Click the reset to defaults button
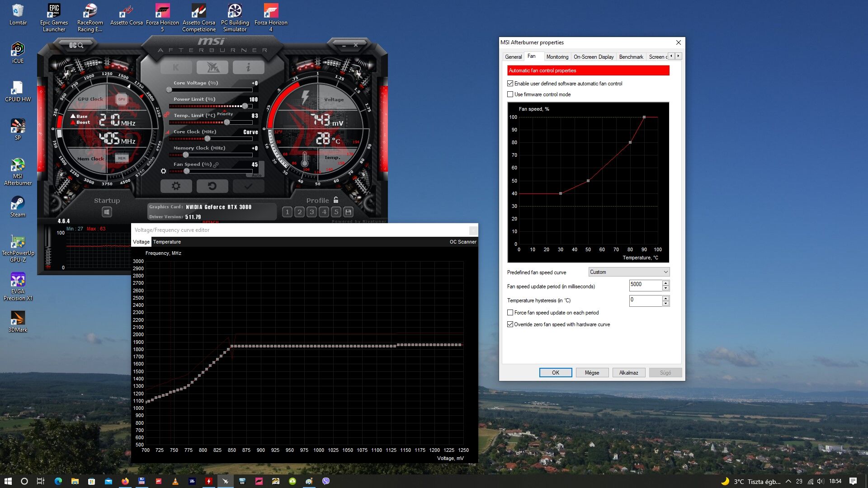 (212, 186)
